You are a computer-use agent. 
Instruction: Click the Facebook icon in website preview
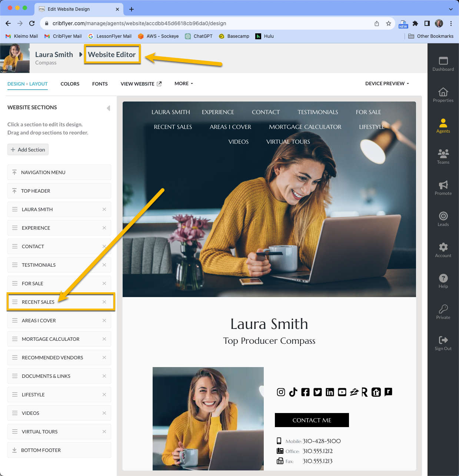click(305, 392)
